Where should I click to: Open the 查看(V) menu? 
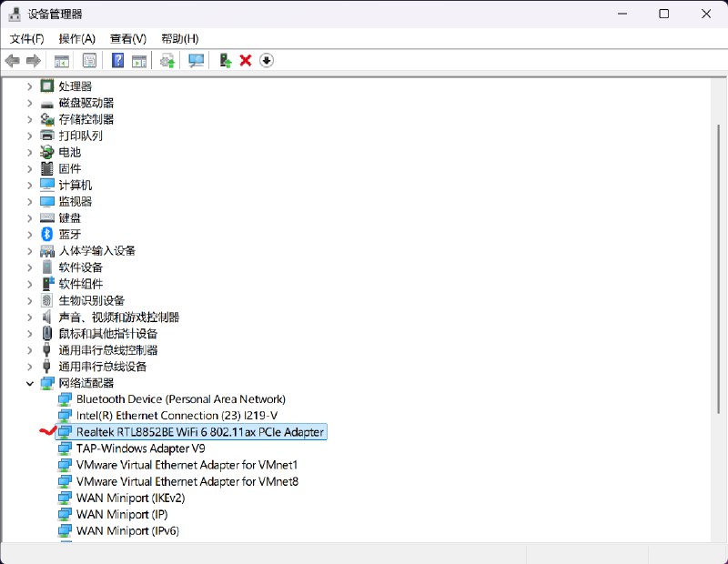(x=128, y=39)
